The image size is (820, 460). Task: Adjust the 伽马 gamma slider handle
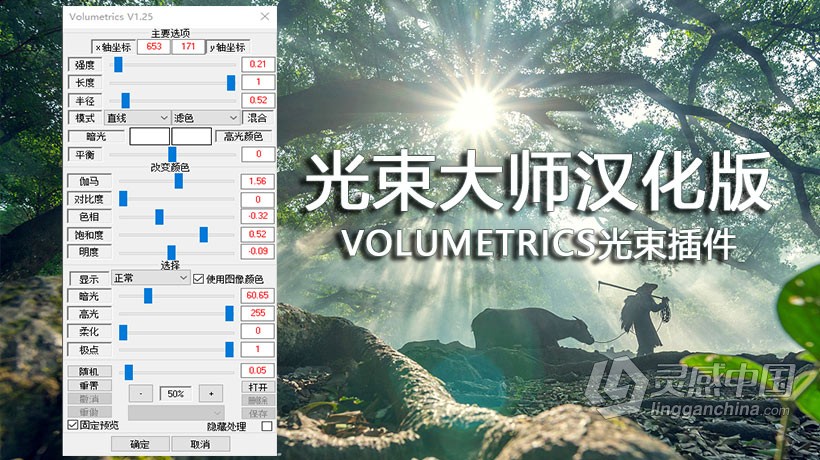[178, 181]
